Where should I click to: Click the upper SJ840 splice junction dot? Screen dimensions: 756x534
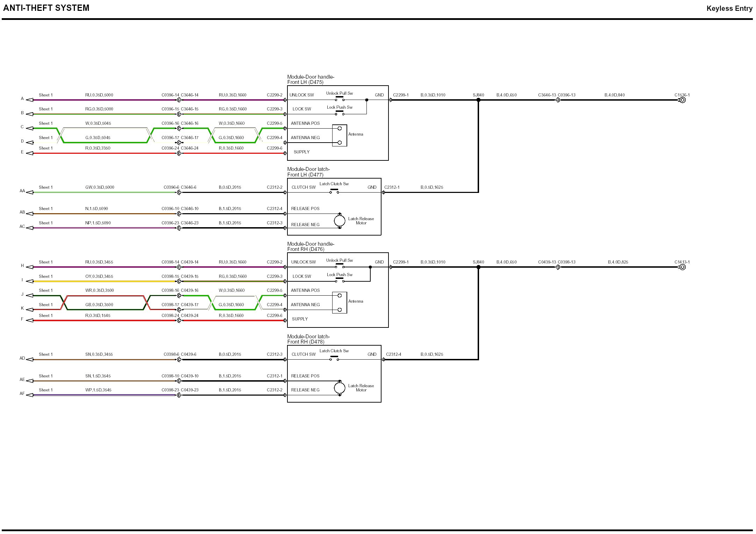(x=478, y=100)
